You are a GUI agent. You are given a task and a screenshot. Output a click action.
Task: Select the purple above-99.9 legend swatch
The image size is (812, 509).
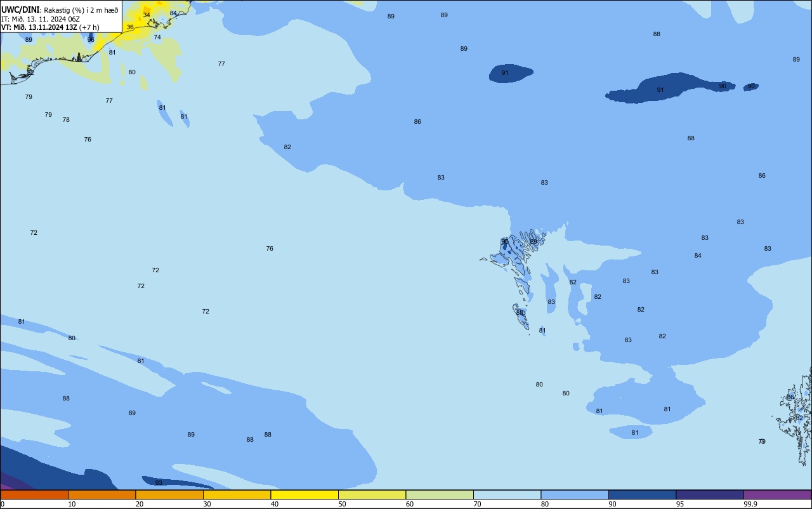coord(777,494)
